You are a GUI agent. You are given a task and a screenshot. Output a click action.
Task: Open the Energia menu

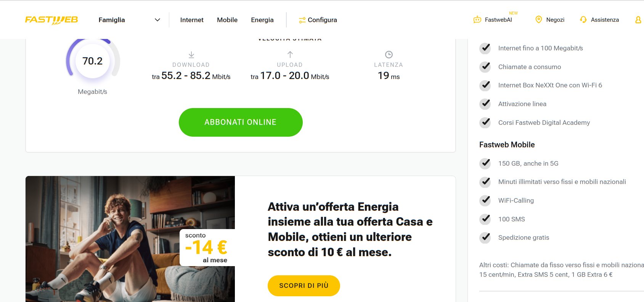pos(262,20)
